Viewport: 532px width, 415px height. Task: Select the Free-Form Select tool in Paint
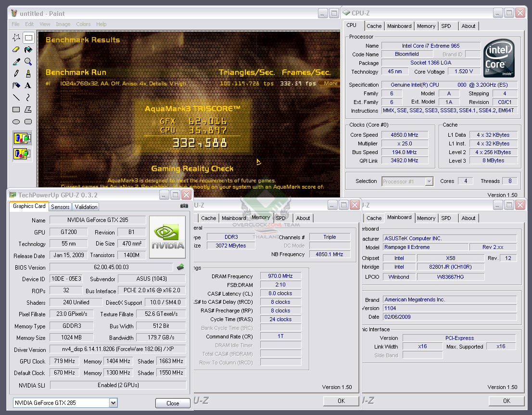[16, 38]
